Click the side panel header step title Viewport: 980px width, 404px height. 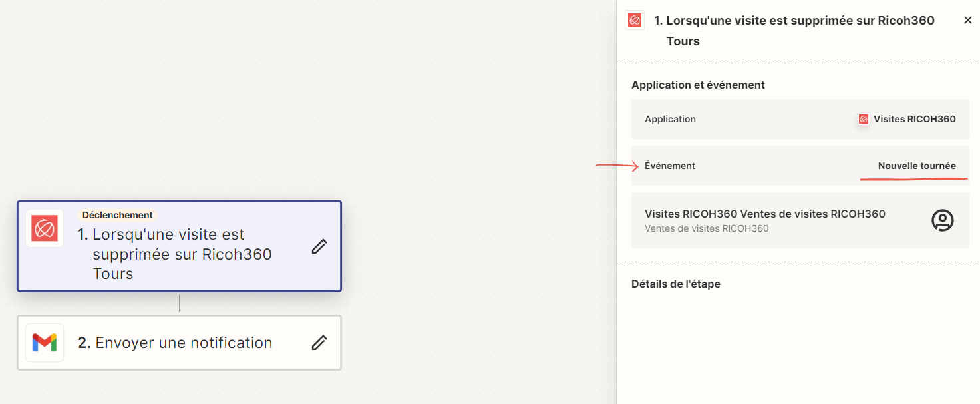(x=794, y=31)
